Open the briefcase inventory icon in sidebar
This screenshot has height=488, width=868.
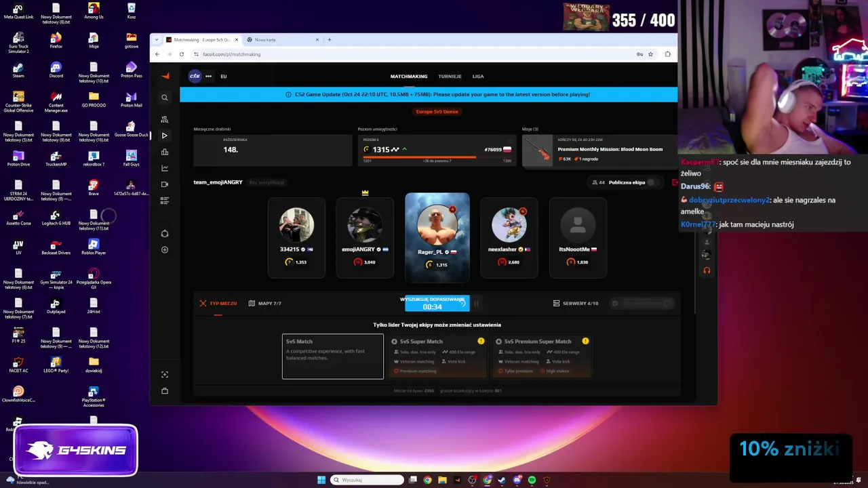click(x=165, y=391)
